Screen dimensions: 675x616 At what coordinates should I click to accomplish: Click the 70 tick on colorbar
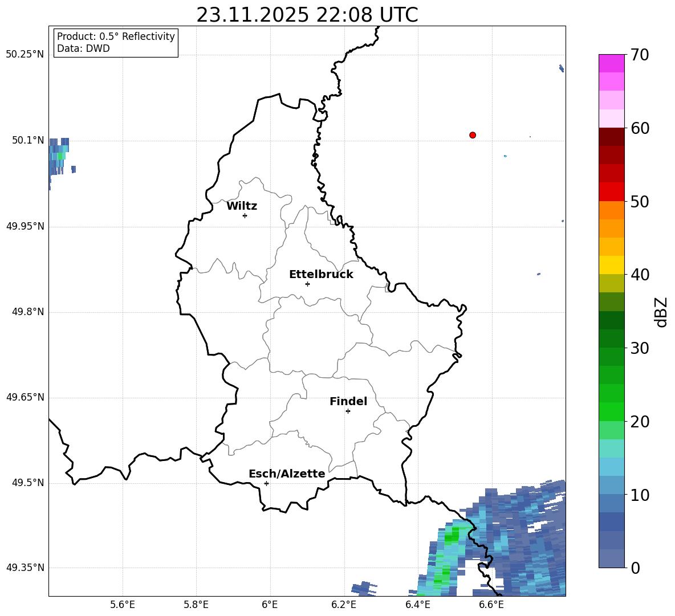click(x=639, y=55)
